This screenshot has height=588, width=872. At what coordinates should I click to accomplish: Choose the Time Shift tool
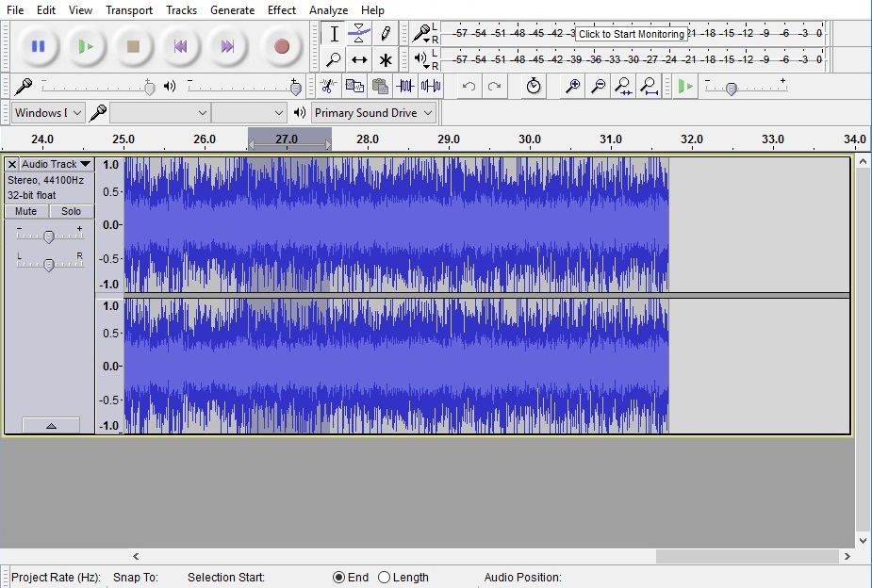tap(359, 60)
